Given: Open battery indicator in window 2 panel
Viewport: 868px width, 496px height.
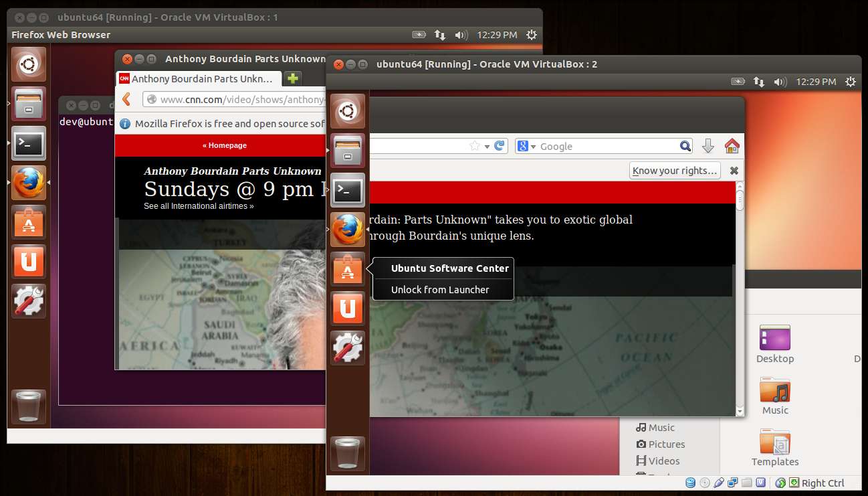Looking at the screenshot, I should click(x=738, y=82).
